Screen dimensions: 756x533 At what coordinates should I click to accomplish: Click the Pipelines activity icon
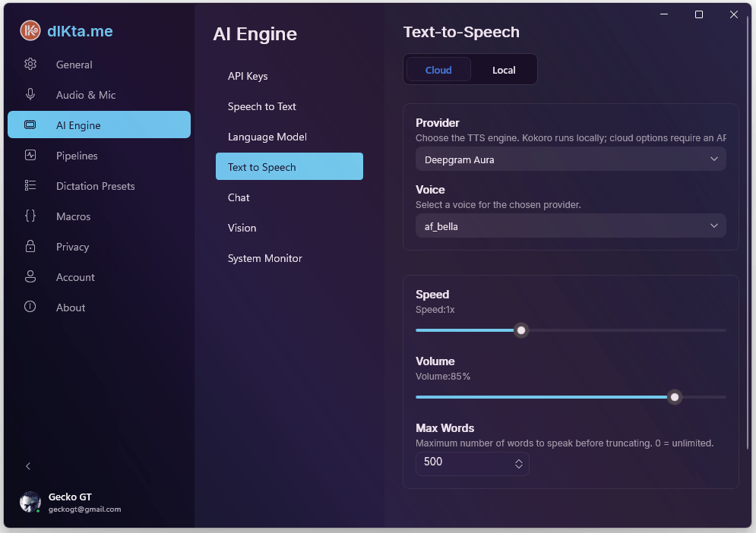coord(30,155)
